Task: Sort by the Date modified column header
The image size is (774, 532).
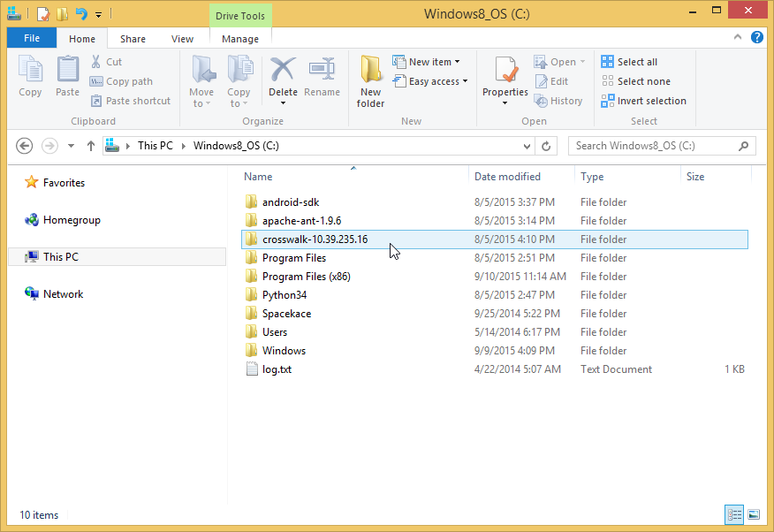Action: [x=507, y=177]
